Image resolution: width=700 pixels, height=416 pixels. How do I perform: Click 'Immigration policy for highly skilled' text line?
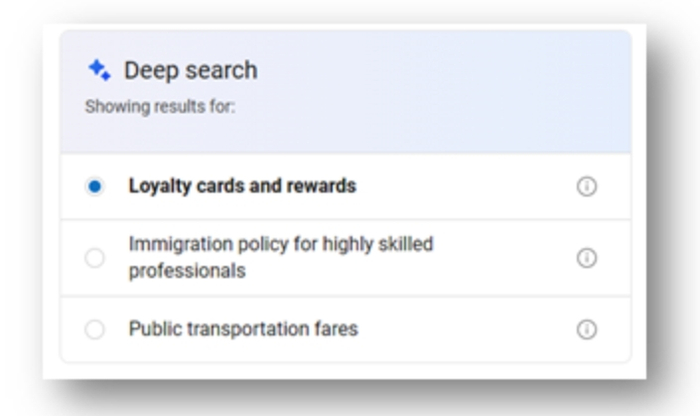coord(280,244)
